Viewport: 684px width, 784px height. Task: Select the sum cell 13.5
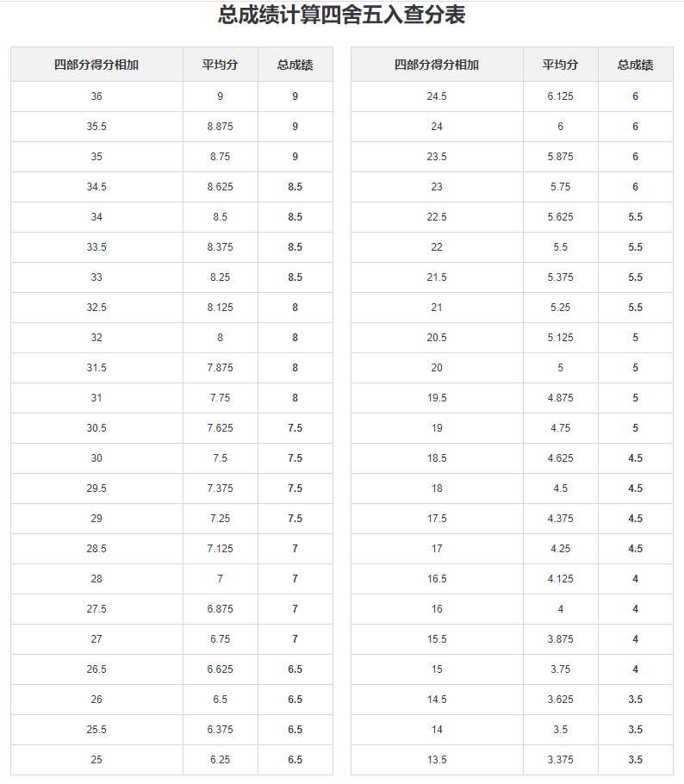click(437, 760)
